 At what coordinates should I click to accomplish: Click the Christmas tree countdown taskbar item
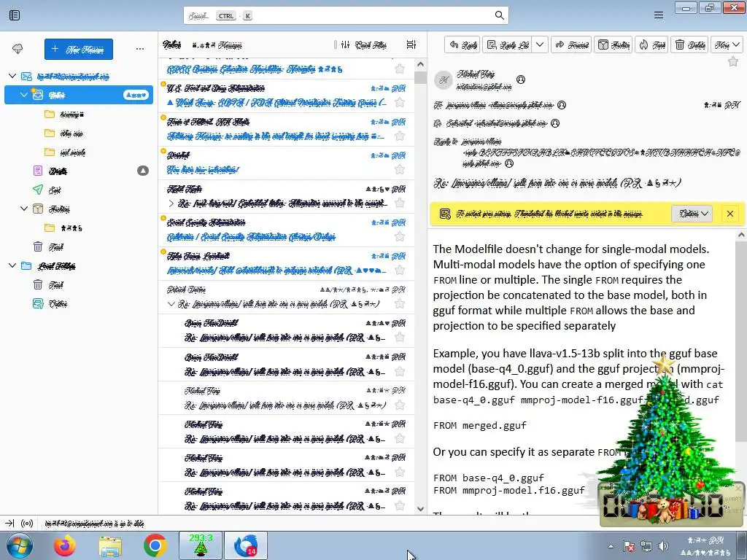(x=200, y=545)
